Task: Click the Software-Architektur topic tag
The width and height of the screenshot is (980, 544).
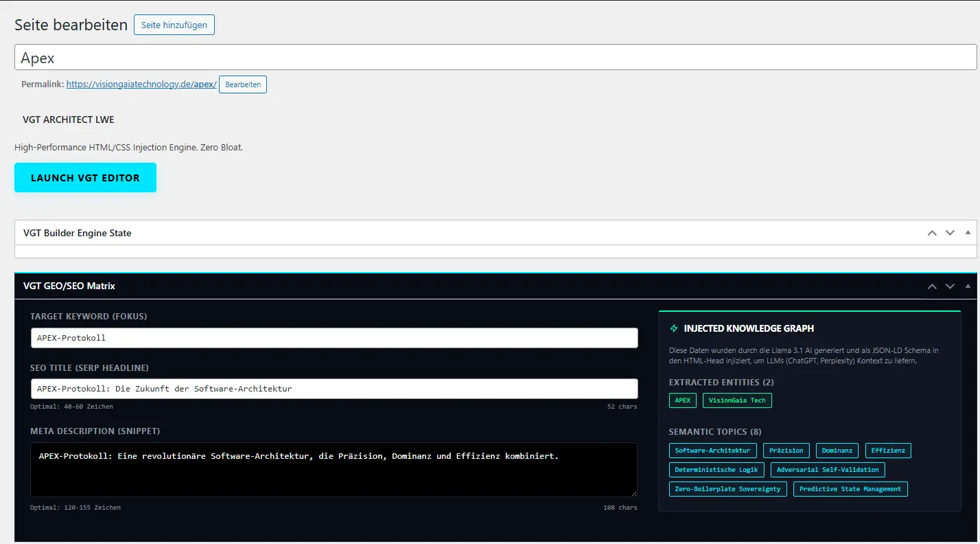Action: tap(713, 451)
